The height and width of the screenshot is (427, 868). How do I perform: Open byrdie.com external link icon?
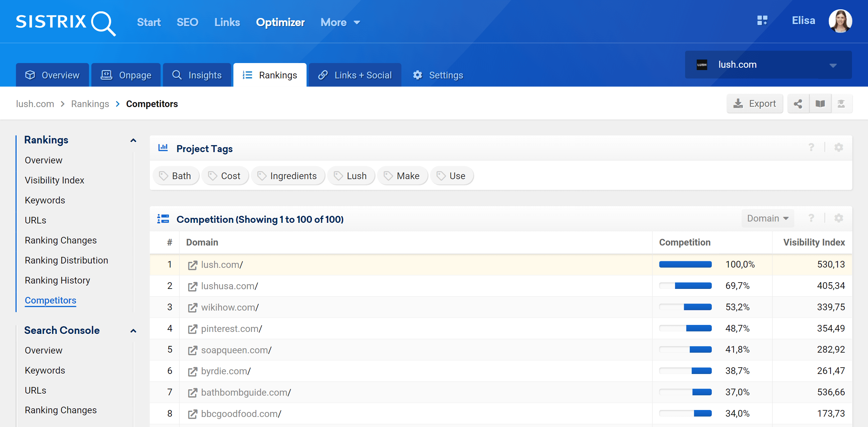pyautogui.click(x=192, y=371)
